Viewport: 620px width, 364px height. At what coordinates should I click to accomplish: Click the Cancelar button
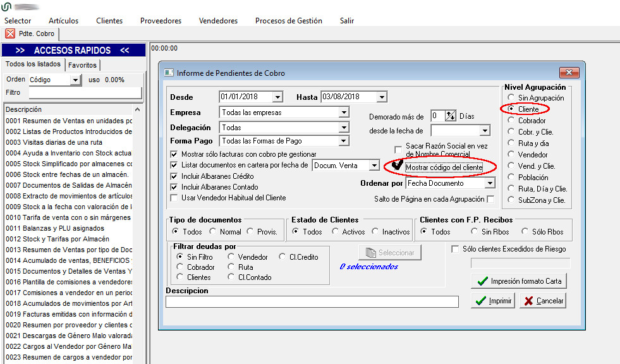tap(542, 301)
